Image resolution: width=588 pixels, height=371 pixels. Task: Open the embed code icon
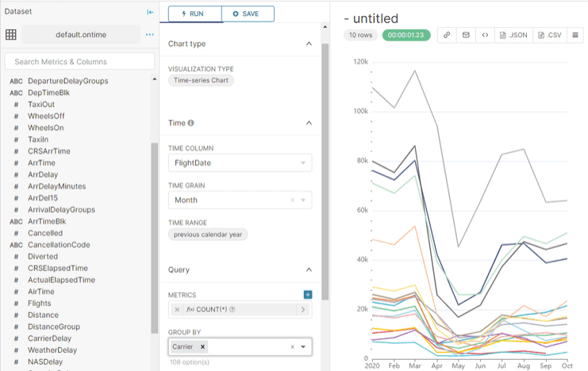(x=485, y=35)
